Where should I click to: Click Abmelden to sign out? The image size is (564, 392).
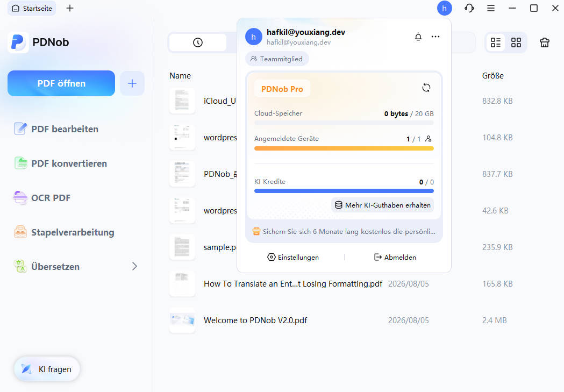[395, 257]
